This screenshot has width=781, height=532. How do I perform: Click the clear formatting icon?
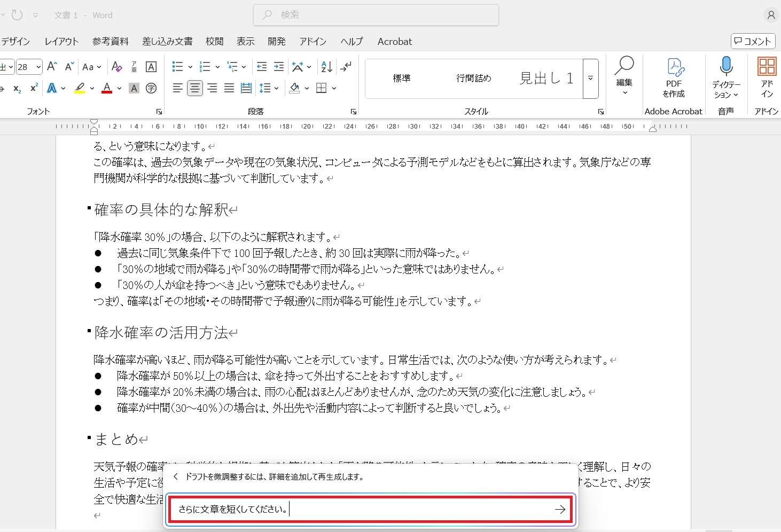116,67
